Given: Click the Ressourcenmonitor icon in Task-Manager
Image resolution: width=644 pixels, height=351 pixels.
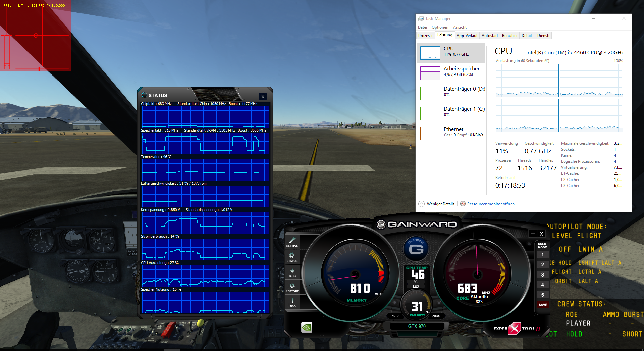Looking at the screenshot, I should coord(463,204).
